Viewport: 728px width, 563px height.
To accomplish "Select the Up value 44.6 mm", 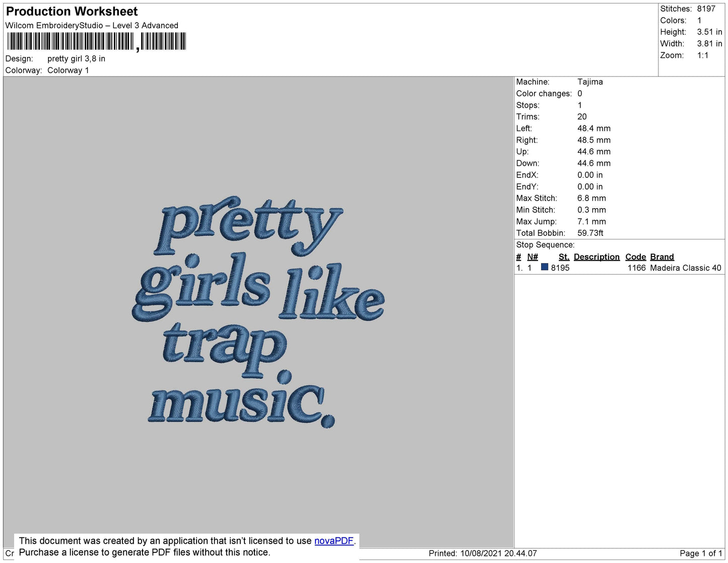I will (594, 152).
